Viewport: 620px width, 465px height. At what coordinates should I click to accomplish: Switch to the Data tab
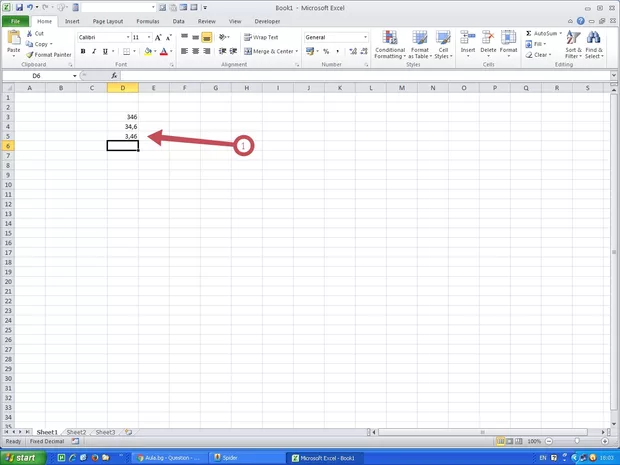[178, 21]
